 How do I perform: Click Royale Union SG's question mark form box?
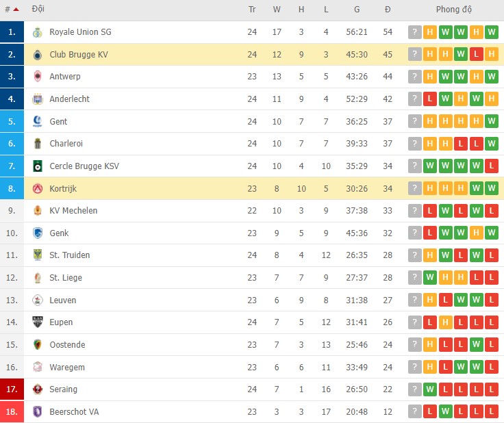(415, 32)
